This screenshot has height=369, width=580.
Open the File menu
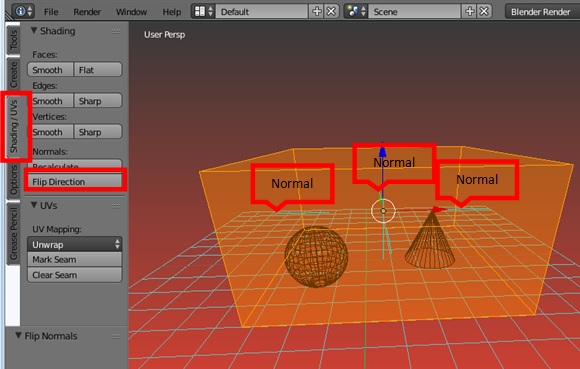[x=51, y=12]
